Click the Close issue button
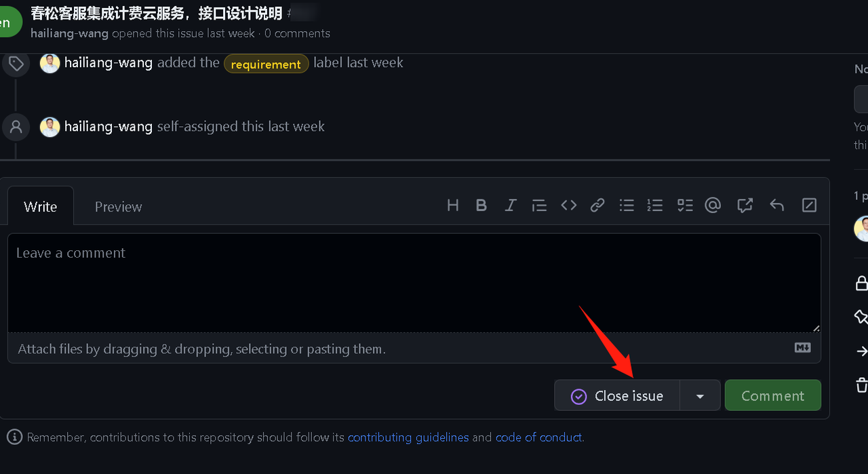 coord(617,396)
